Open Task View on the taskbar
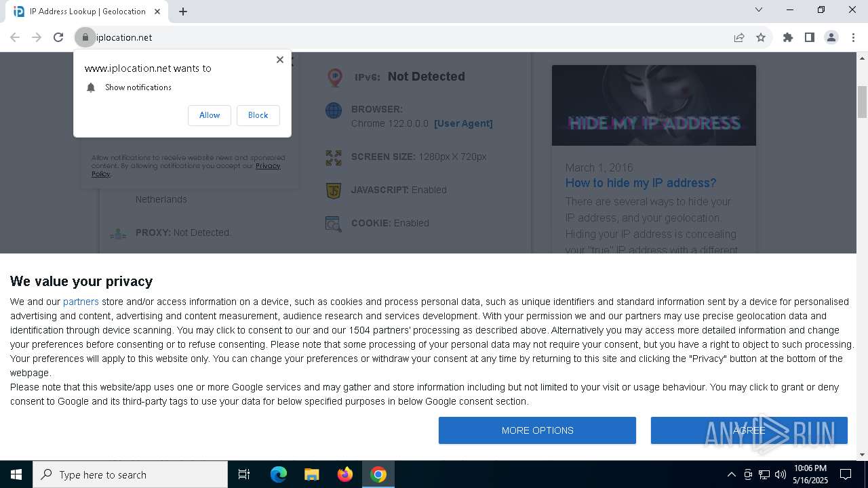The width and height of the screenshot is (868, 488). coord(244,474)
